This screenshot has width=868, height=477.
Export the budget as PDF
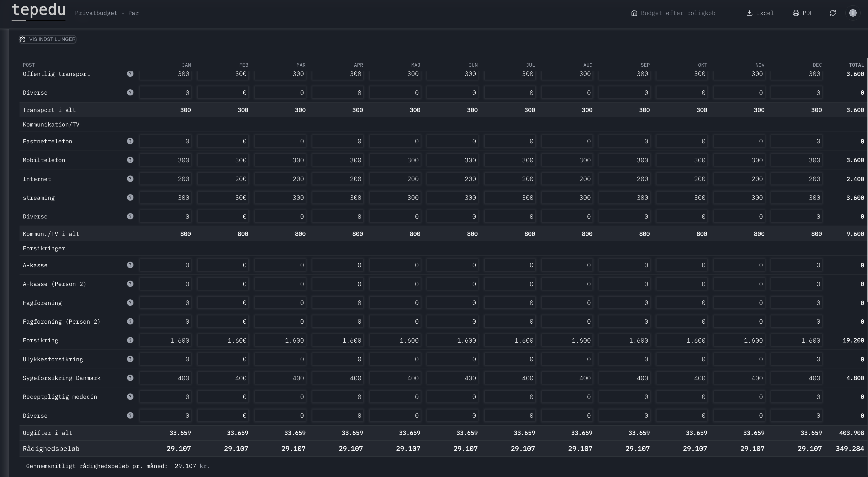pos(803,13)
